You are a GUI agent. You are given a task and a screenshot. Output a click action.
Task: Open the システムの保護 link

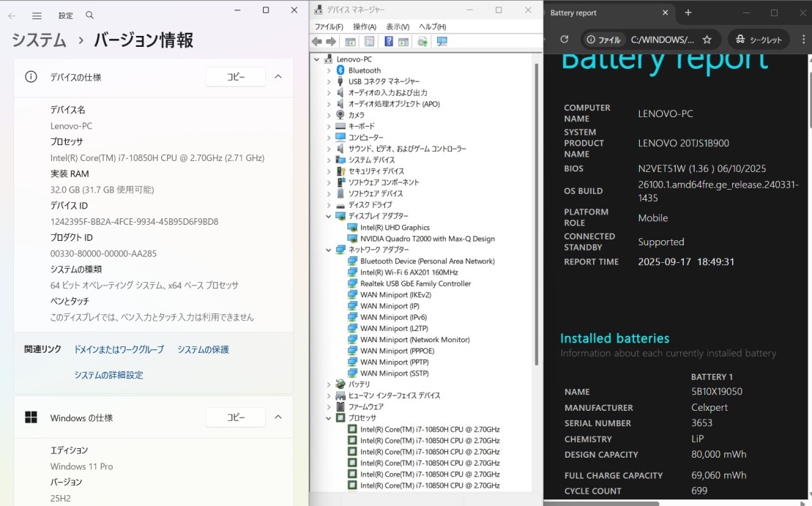pyautogui.click(x=203, y=350)
